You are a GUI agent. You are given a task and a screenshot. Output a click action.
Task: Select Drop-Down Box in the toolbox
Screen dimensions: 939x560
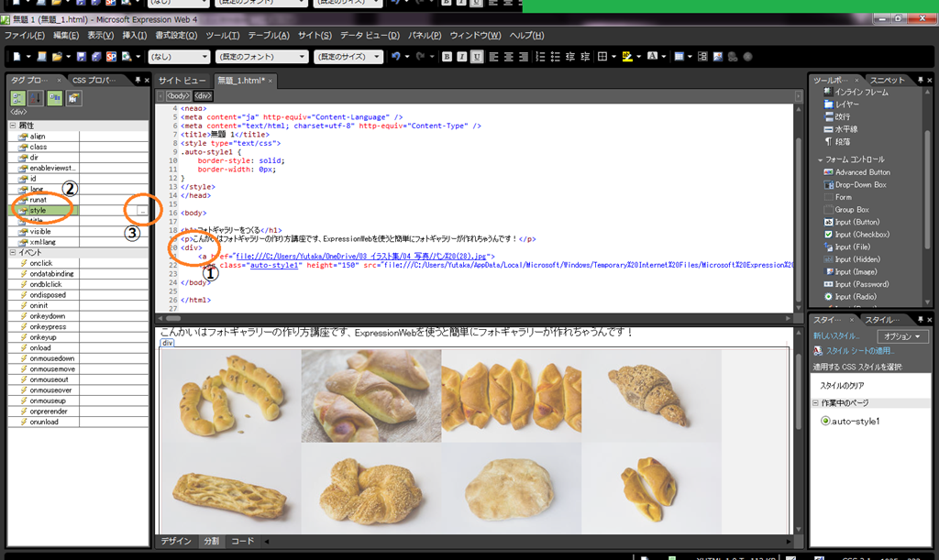[860, 185]
